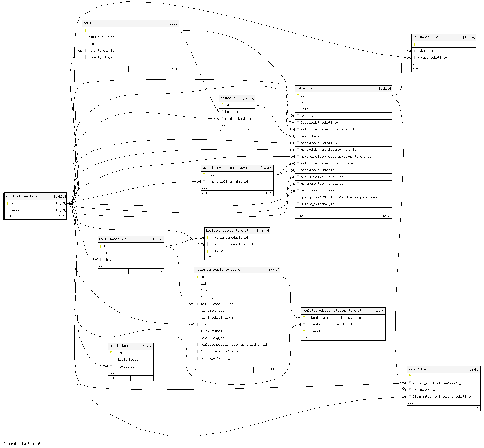
Task: Click tarjoaja column in koulutusmoduuli_toteutus
Action: click(237, 297)
